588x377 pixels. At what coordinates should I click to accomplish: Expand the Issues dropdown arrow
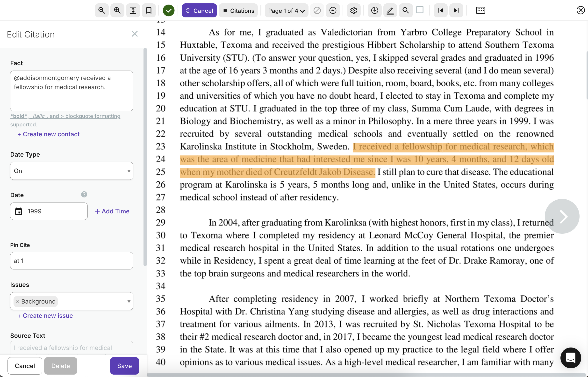[129, 301]
